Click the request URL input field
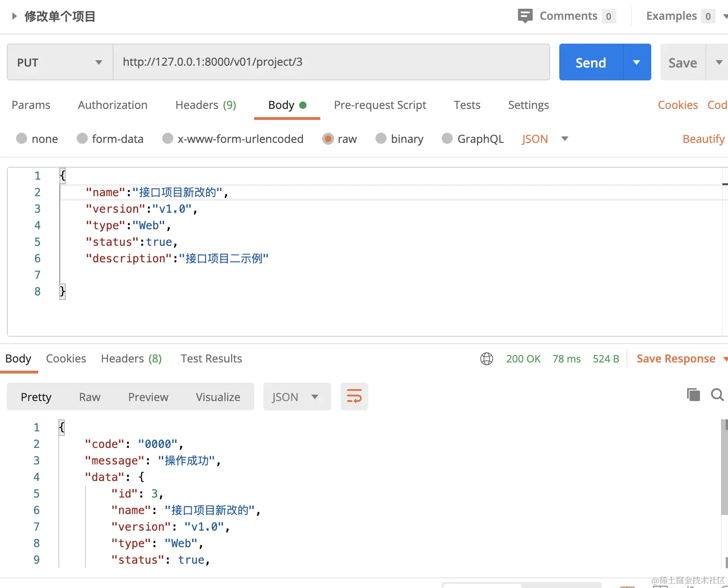 click(x=331, y=62)
